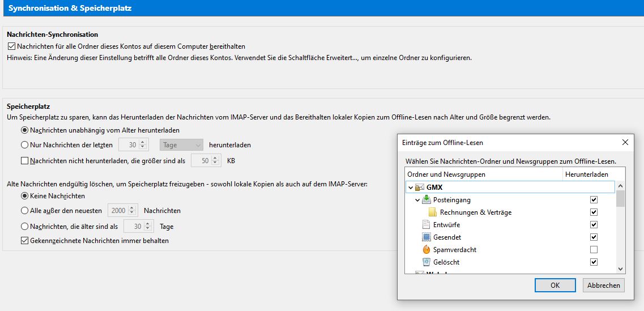The image size is (644, 311).
Task: Open the Tage time unit dropdown
Action: [x=181, y=145]
